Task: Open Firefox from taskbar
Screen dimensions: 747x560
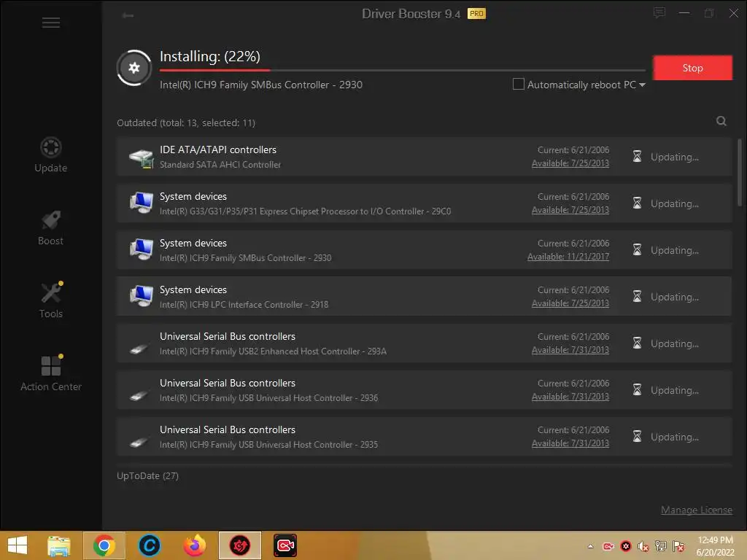Action: [x=194, y=545]
